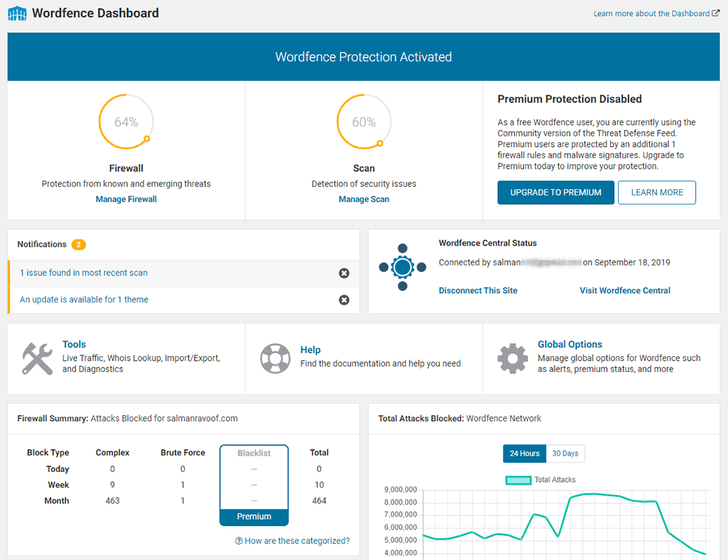Click the external link icon beside Dashboard help
Viewport: 728px width, 560px height.
click(715, 13)
